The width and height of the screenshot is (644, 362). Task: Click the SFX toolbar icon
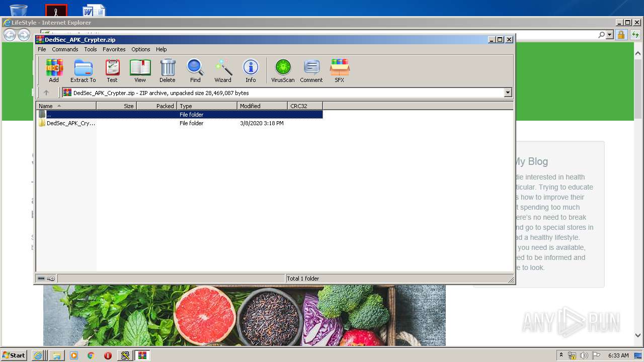[x=340, y=70]
